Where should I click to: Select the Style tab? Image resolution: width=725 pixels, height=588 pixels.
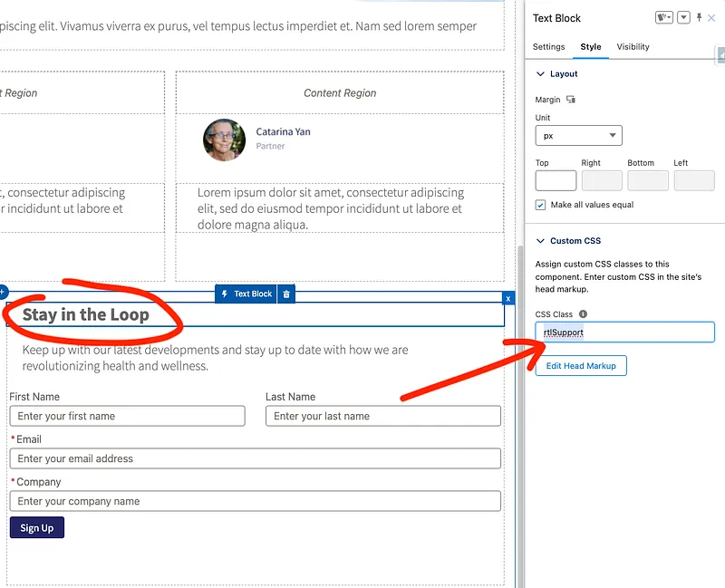[591, 47]
